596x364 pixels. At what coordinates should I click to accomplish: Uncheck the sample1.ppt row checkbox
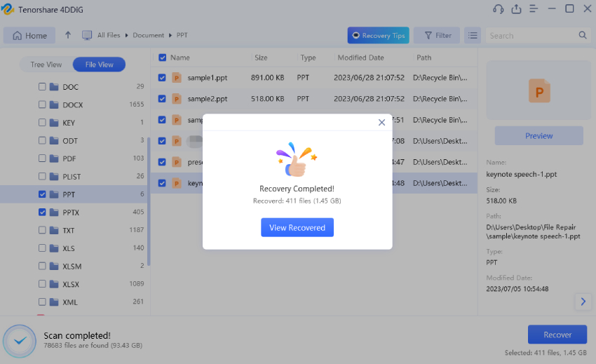(162, 78)
